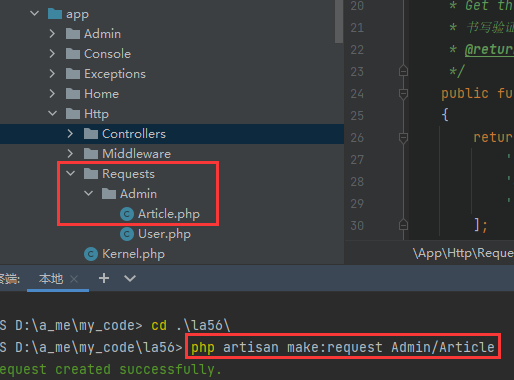Click the 'created successfully.' terminal output

[x=138, y=369]
